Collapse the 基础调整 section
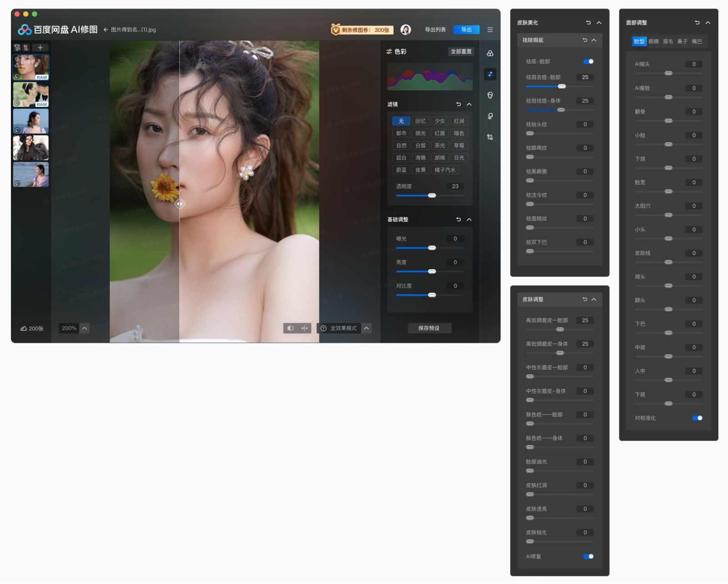 (x=469, y=219)
